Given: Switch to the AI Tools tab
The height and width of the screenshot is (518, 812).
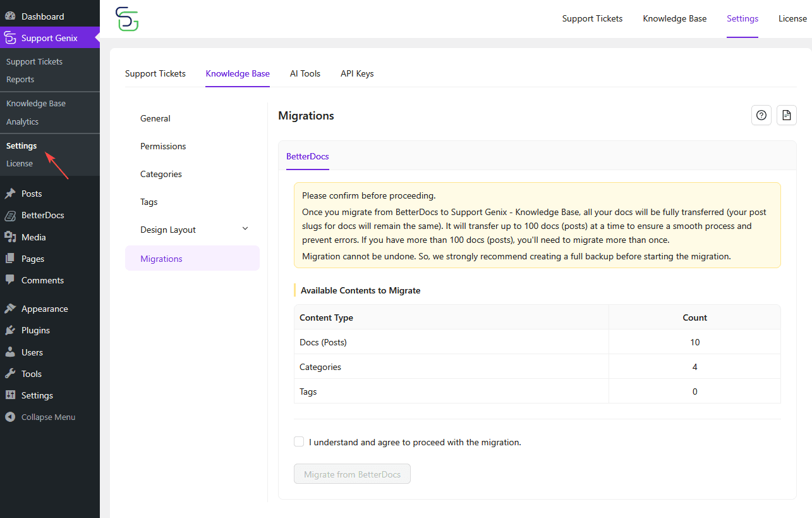Looking at the screenshot, I should (305, 73).
